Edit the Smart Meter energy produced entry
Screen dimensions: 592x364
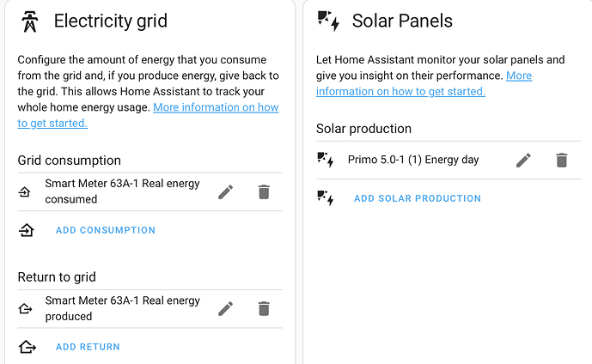point(226,308)
